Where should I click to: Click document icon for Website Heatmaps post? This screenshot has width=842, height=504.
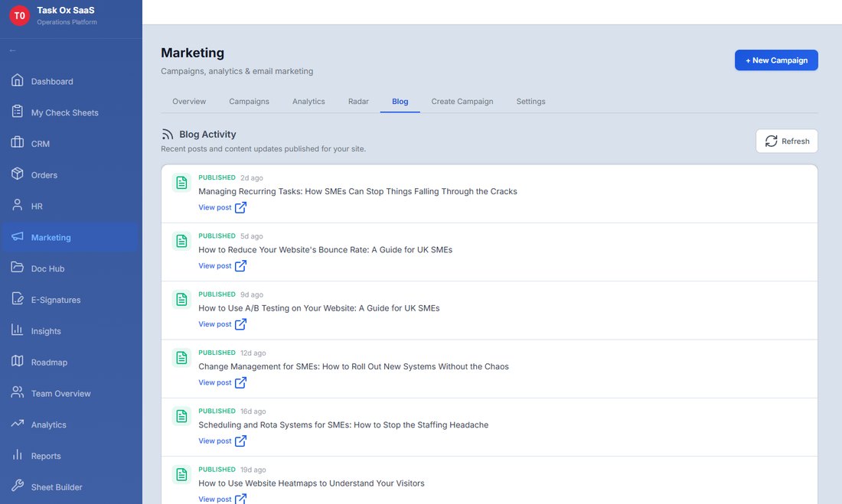[x=181, y=474]
